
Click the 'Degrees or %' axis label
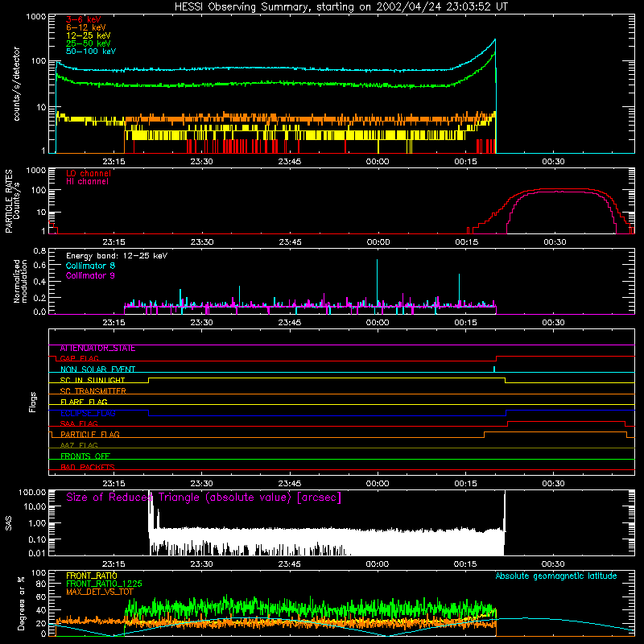point(21,603)
